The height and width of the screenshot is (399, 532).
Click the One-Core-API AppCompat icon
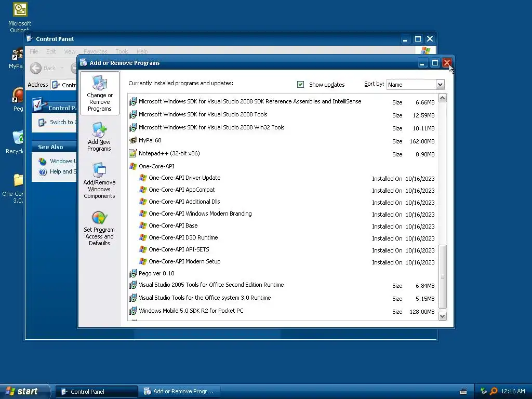(x=143, y=190)
